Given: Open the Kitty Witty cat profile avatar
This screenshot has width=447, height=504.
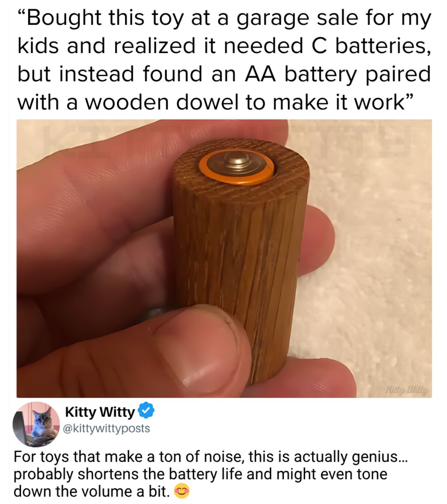Looking at the screenshot, I should pyautogui.click(x=37, y=424).
